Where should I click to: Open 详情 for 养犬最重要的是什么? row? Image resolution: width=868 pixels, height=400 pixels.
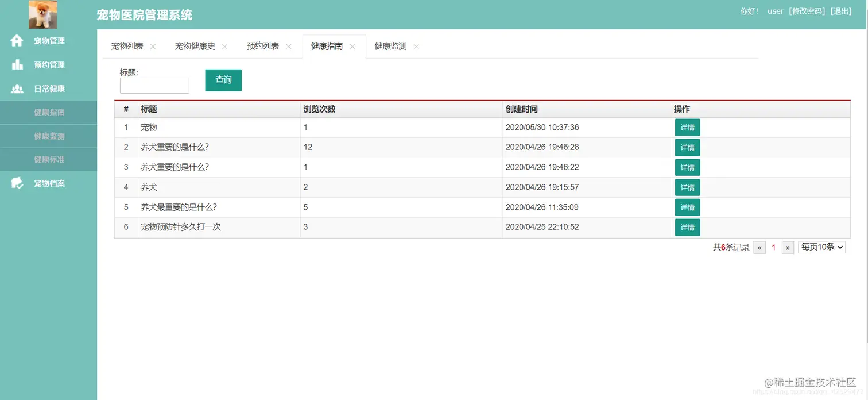click(687, 207)
